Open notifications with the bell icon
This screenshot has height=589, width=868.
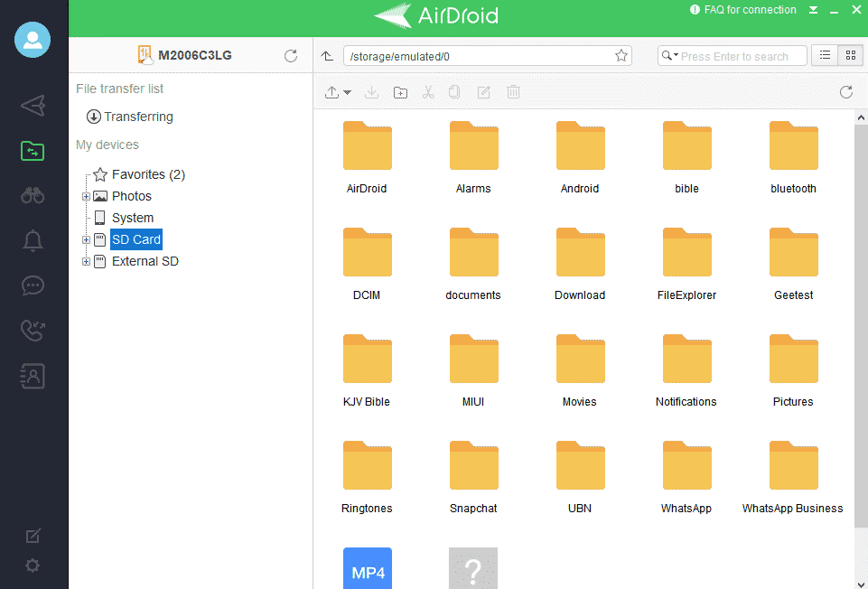coord(33,240)
